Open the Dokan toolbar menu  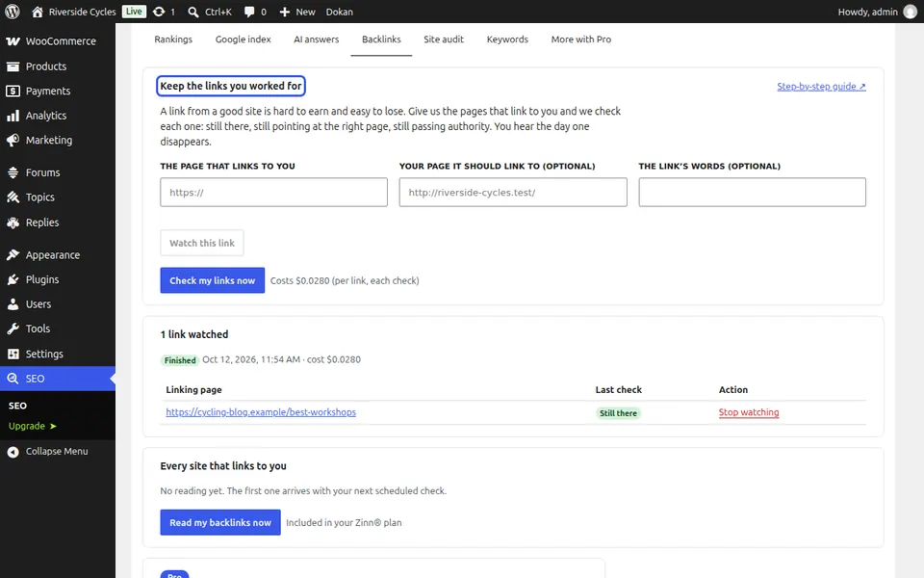[340, 12]
